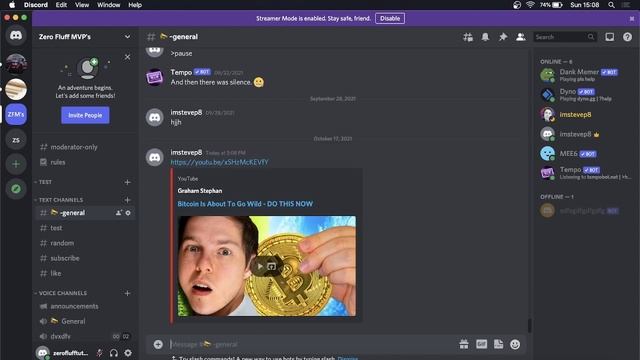Create invite icon on -general channel
This screenshot has height=360, width=640.
point(119,213)
